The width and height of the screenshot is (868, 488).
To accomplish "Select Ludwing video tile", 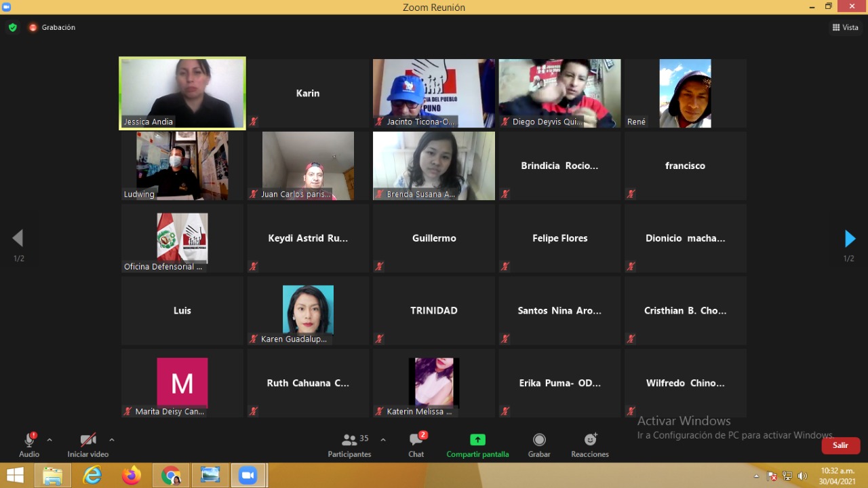I will 182,166.
